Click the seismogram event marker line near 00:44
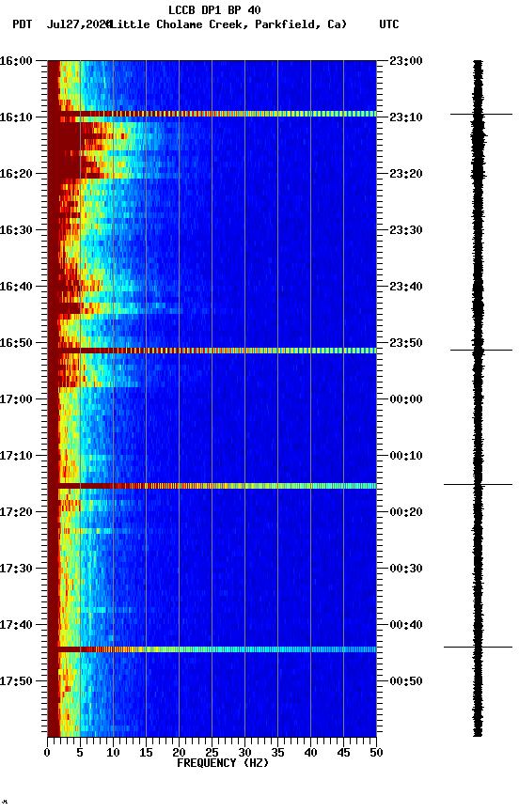 478,647
